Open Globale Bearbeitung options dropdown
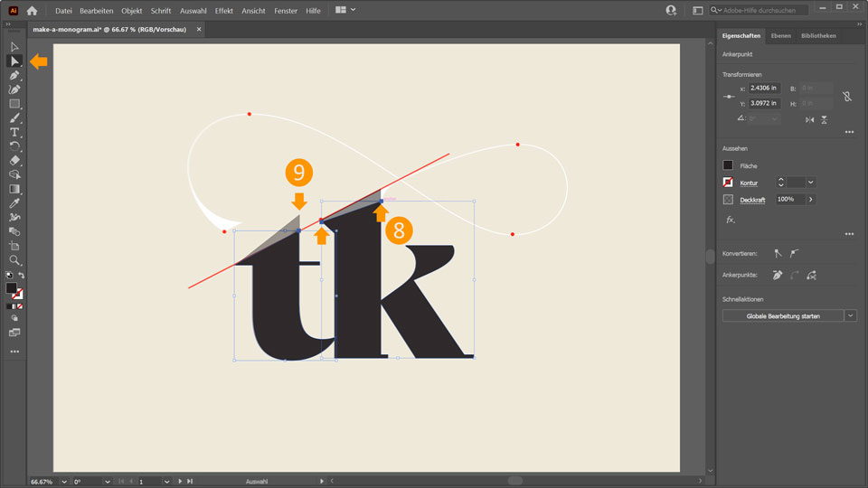Image resolution: width=868 pixels, height=488 pixels. 850,316
